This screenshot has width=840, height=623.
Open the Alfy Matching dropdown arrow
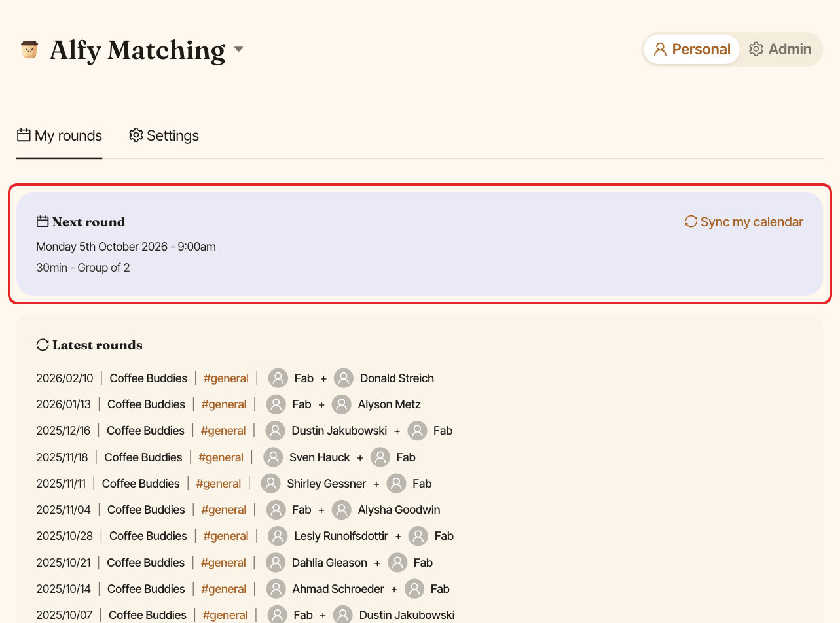click(238, 50)
